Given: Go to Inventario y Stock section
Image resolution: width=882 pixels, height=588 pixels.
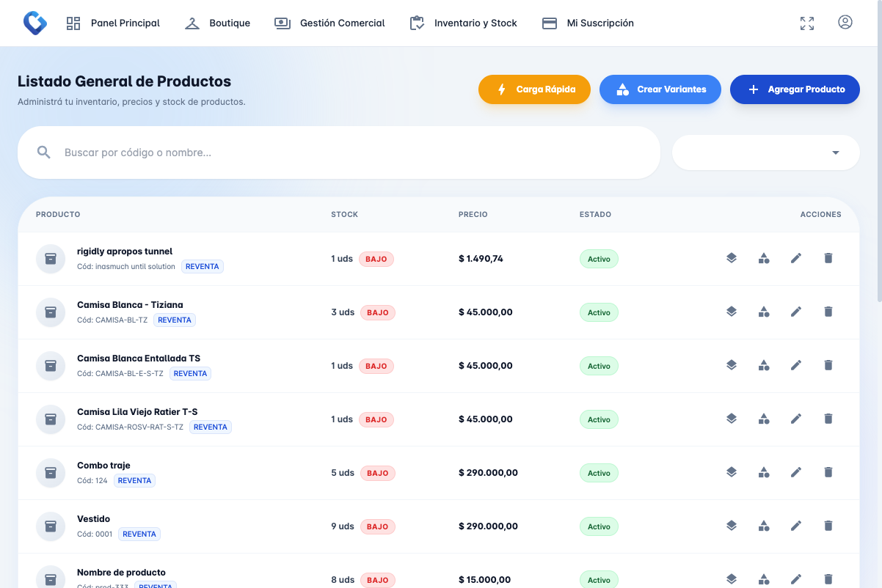Looking at the screenshot, I should tap(464, 23).
